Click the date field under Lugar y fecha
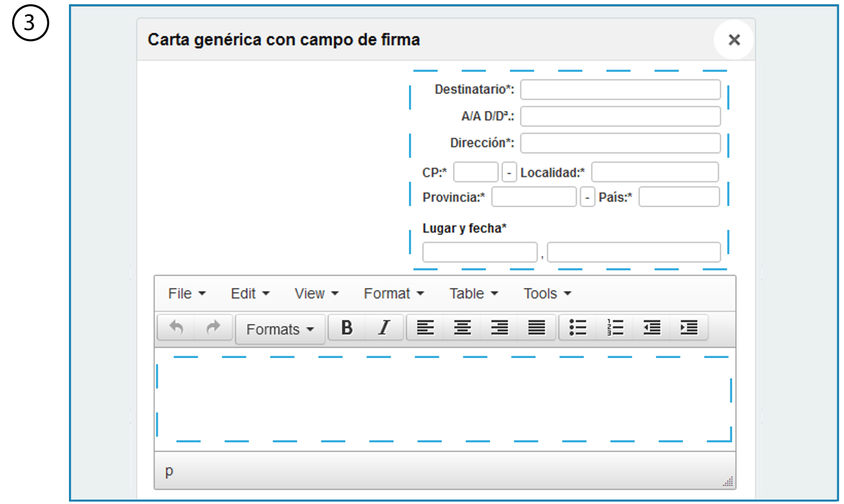 pos(634,252)
